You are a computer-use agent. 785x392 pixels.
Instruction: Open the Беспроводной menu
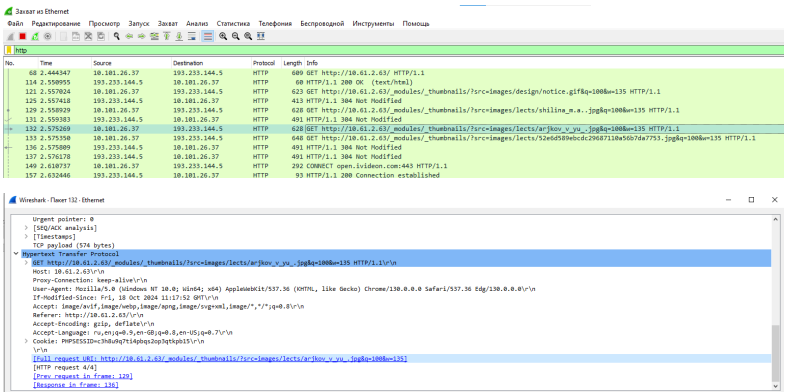(322, 24)
